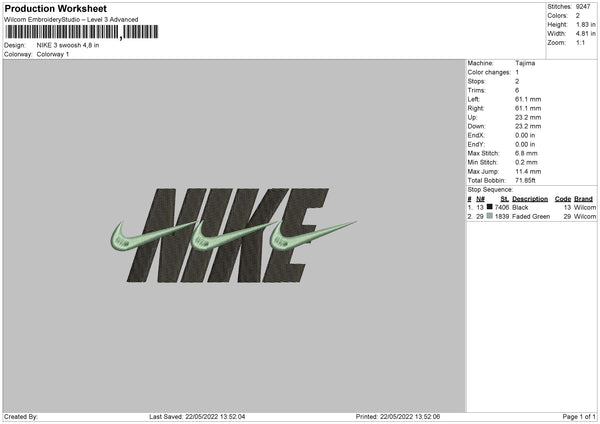Click the Down value 23.2 mm

pyautogui.click(x=528, y=126)
